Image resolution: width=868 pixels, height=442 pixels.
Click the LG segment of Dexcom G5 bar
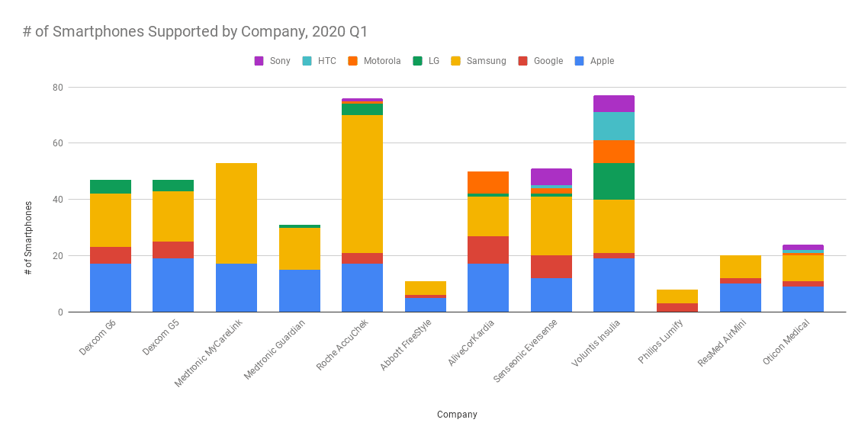coord(173,185)
